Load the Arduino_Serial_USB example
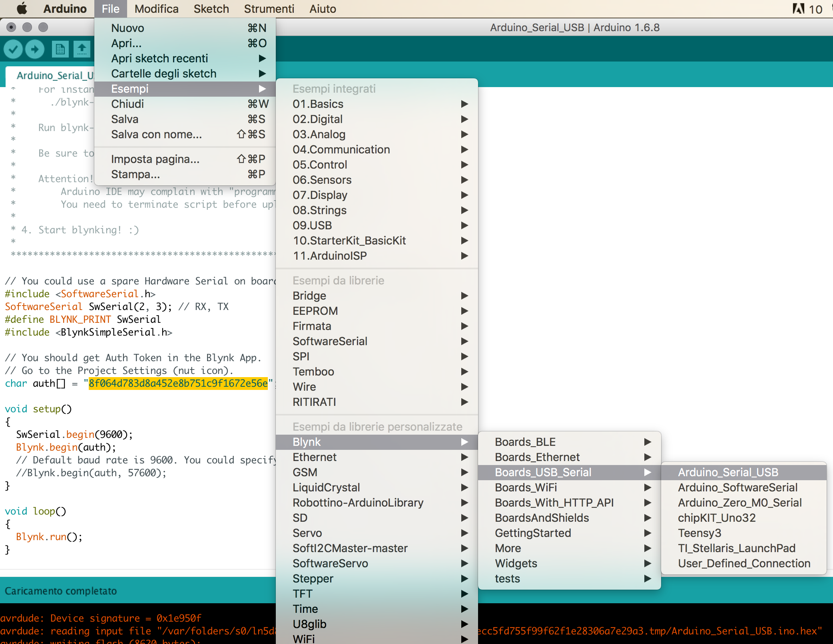 pyautogui.click(x=744, y=472)
